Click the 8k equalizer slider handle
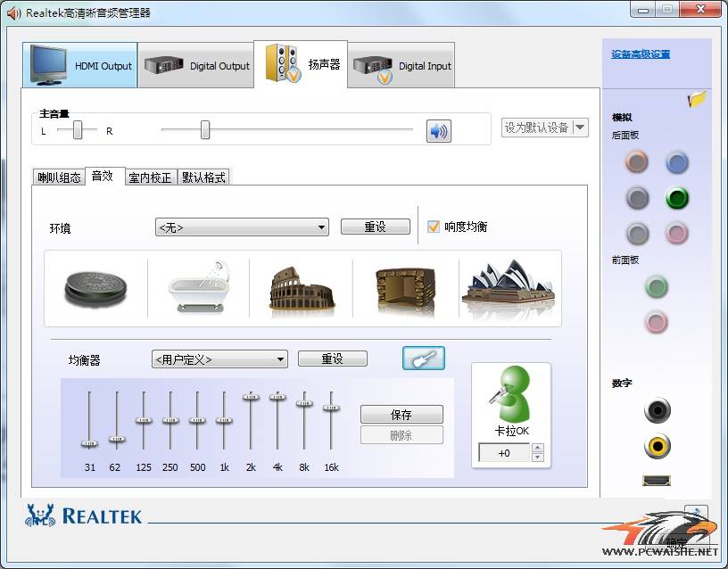Screen dimensions: 728x569 click(x=304, y=403)
